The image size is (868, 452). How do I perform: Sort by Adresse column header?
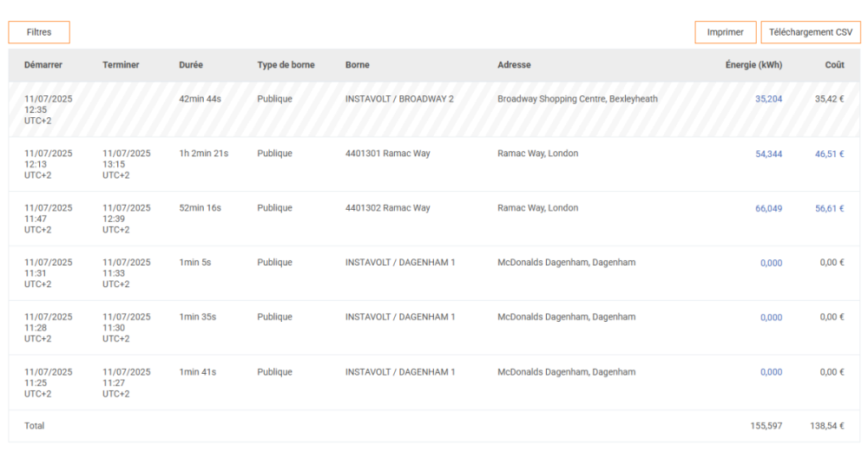pyautogui.click(x=514, y=65)
